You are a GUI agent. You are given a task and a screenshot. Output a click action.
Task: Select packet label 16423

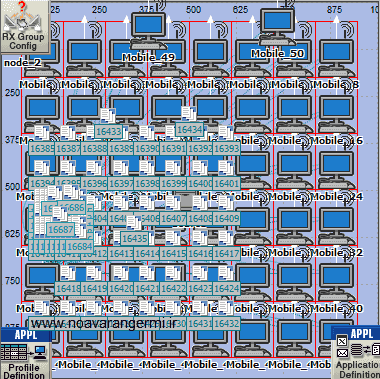[199, 288]
